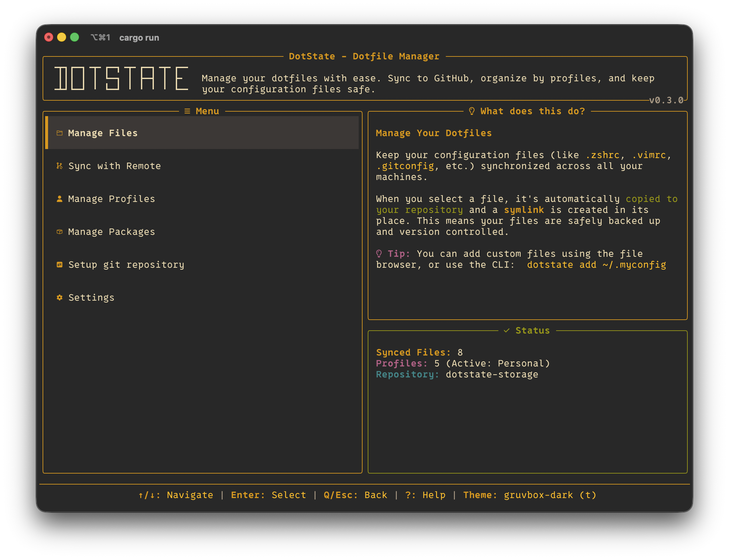Click the folder icon beside Manage Files
Image resolution: width=729 pixels, height=560 pixels.
pyautogui.click(x=59, y=133)
